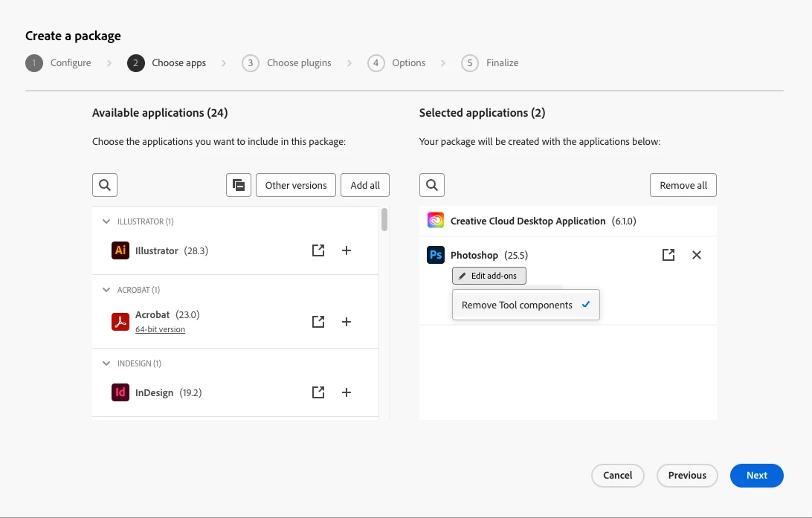The image size is (812, 518).
Task: Click the Next button
Action: [756, 475]
